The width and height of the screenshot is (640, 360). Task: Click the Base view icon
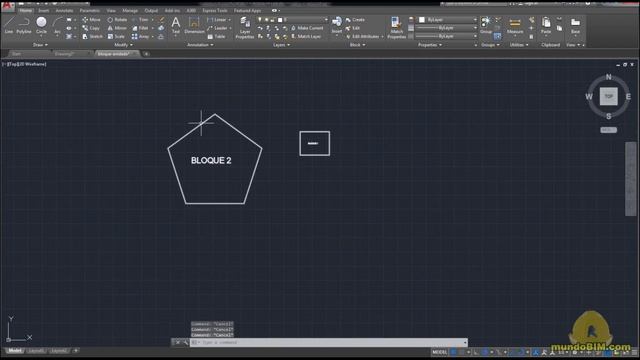tap(575, 24)
